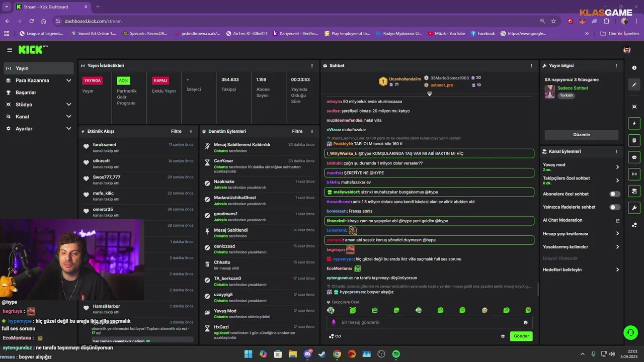
Task: Click the Kick logo
Action: [33, 49]
